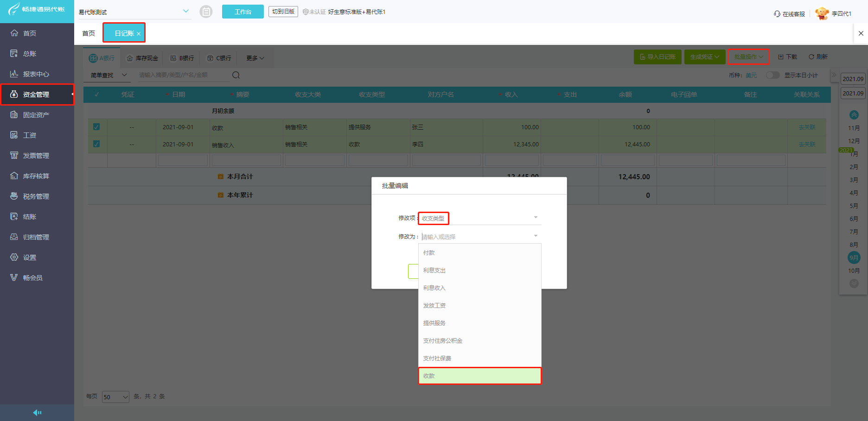868x421 pixels.
Task: Select 收款 from the dropdown list
Action: (x=480, y=376)
